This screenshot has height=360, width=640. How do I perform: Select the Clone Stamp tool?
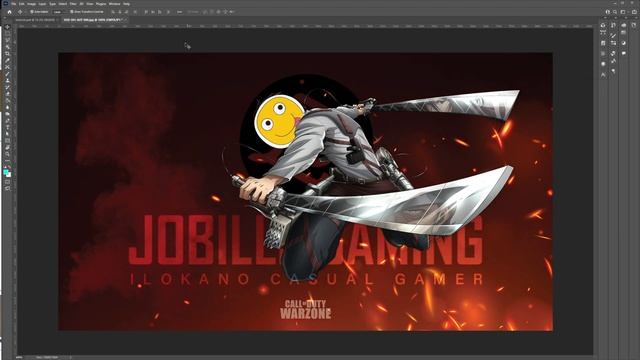[7, 80]
